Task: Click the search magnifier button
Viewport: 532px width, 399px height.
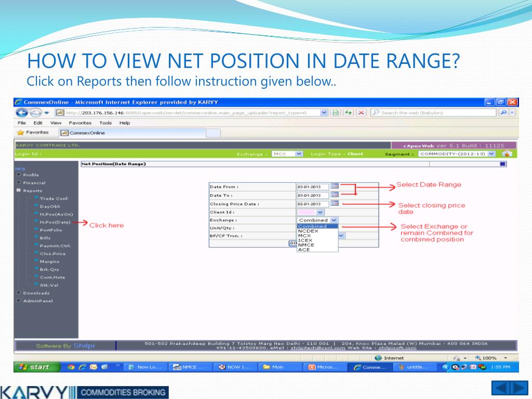Action: point(503,113)
